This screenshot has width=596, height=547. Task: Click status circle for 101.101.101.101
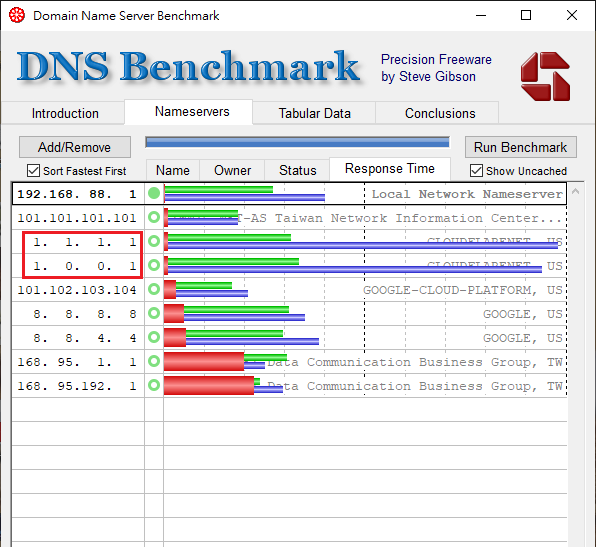(154, 217)
